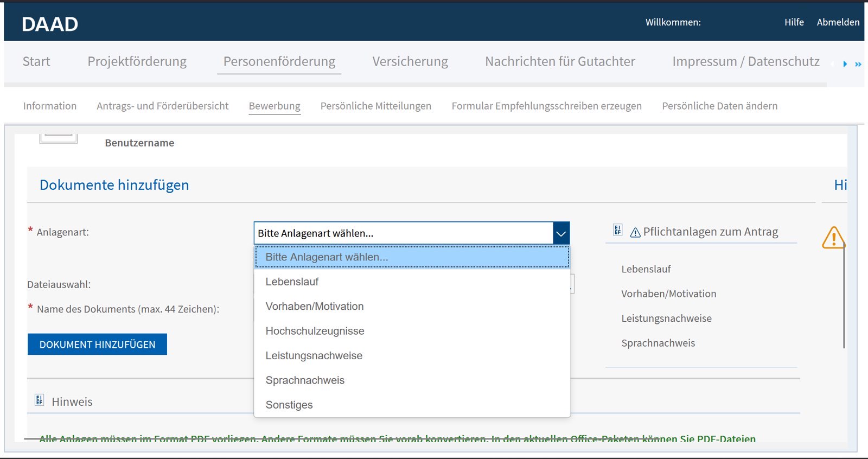Click the Hinweis section collapse icon
This screenshot has width=868, height=459.
coord(39,400)
